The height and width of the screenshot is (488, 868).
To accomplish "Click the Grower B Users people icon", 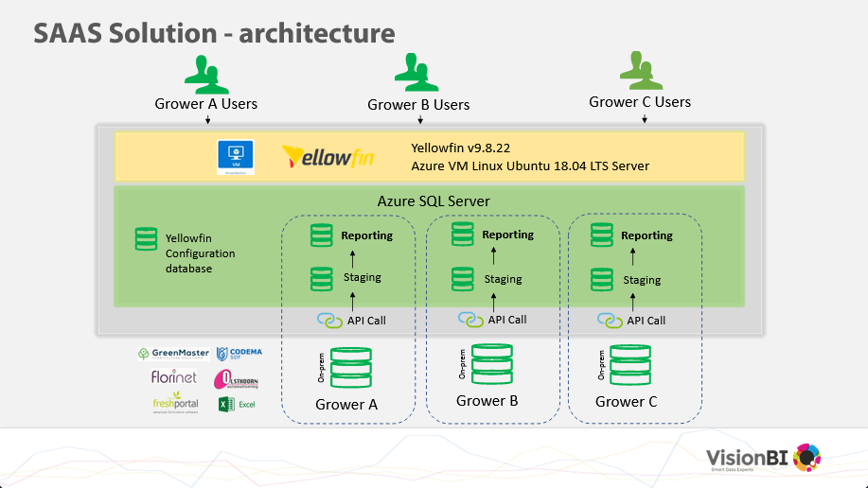I will point(416,73).
